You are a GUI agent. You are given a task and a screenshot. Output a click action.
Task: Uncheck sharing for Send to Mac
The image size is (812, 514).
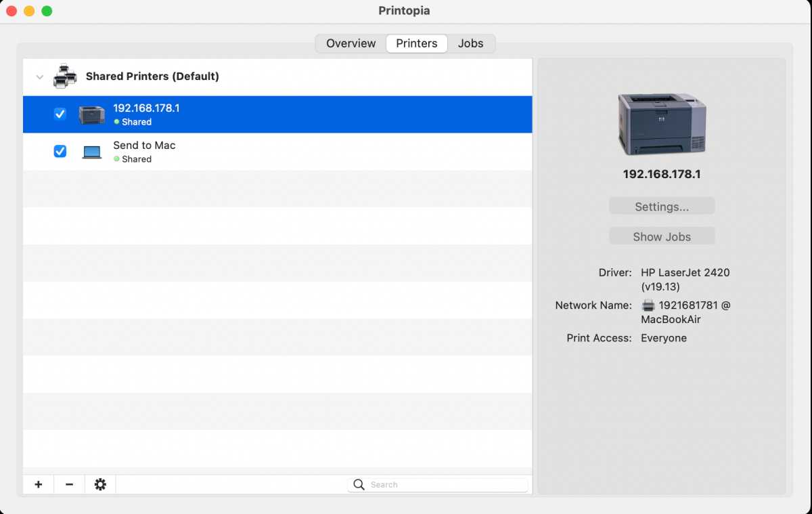(x=60, y=151)
